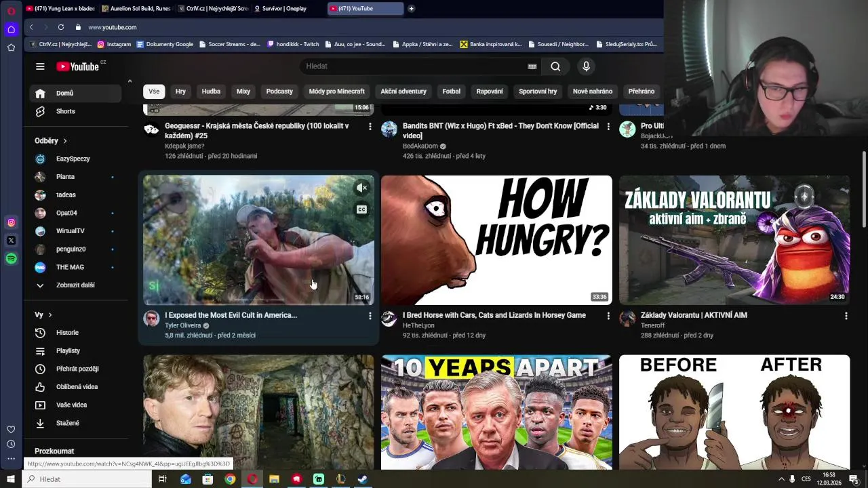Open File Explorer from the taskbar
The width and height of the screenshot is (868, 488).
(274, 479)
